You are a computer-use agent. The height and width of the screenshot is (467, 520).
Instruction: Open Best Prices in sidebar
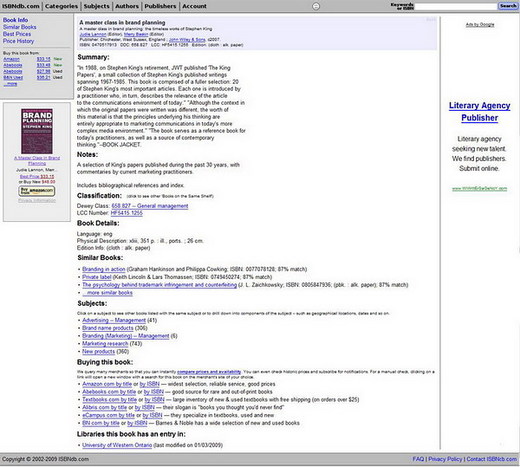(17, 34)
